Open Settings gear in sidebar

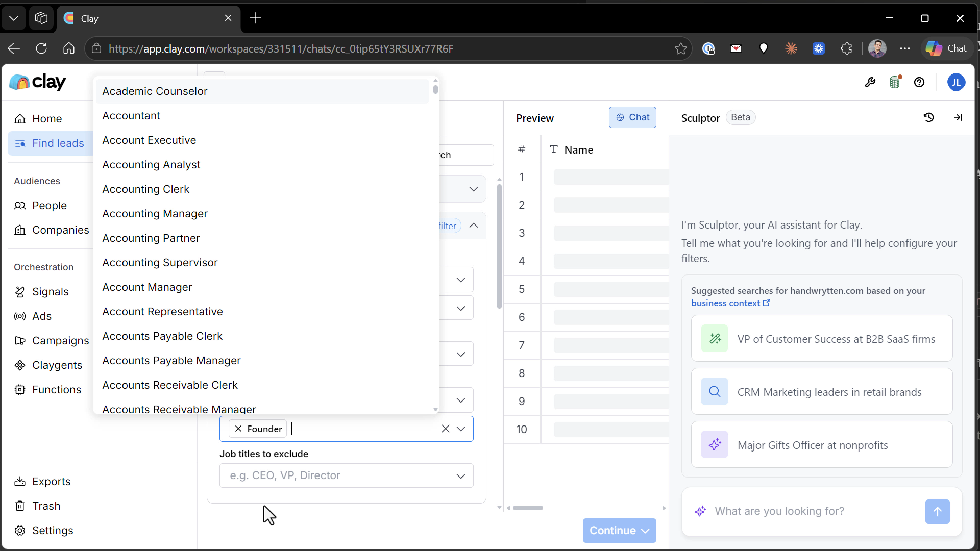pos(20,530)
